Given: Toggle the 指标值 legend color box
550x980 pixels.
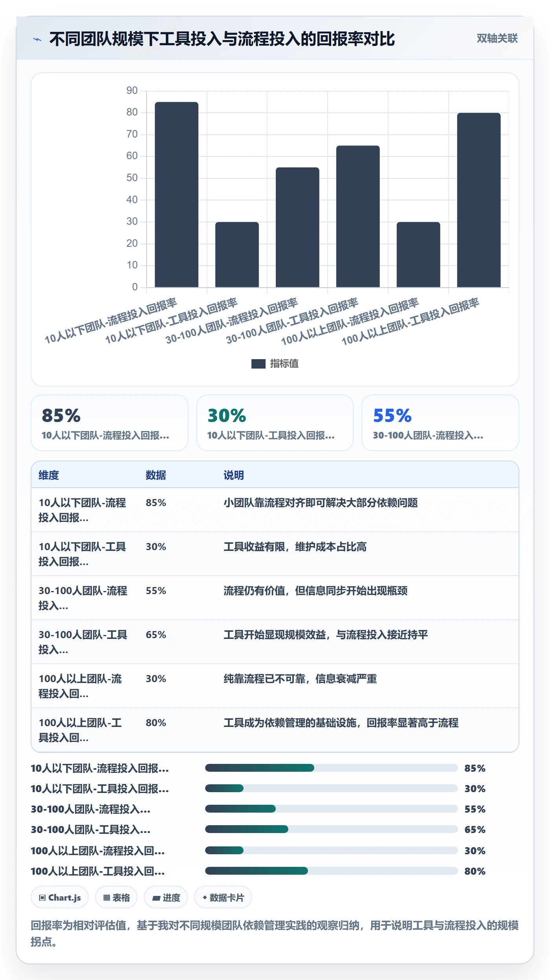Looking at the screenshot, I should 258,364.
